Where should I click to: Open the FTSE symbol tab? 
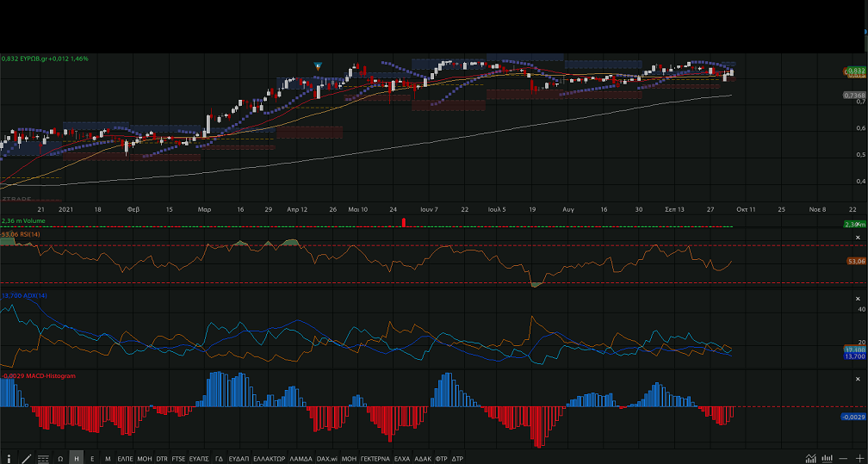178,459
